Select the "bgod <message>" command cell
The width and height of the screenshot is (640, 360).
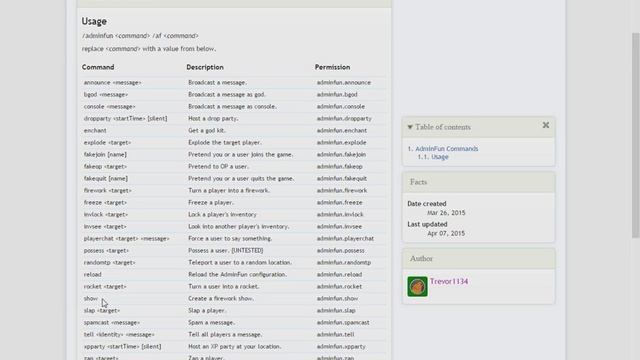(x=106, y=94)
